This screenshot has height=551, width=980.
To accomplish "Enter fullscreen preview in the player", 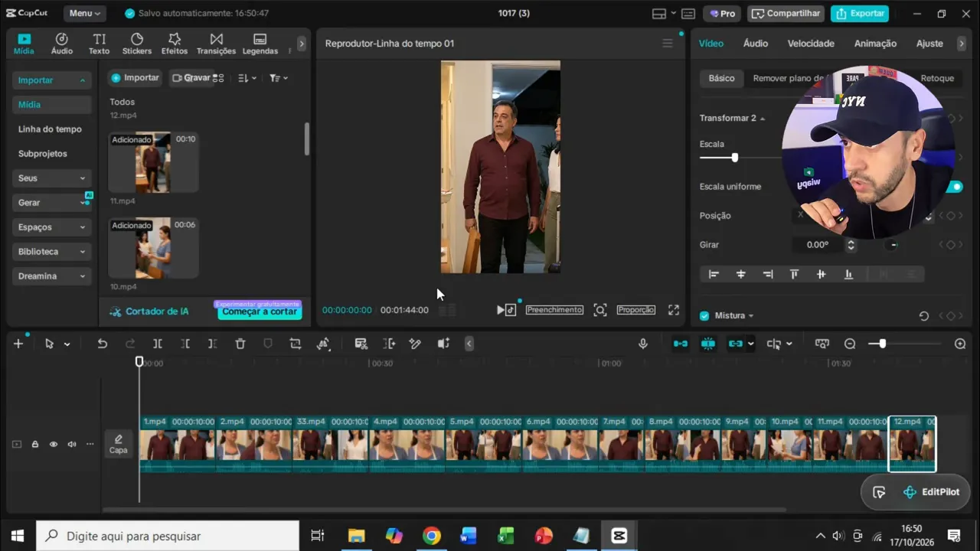I will tap(674, 310).
